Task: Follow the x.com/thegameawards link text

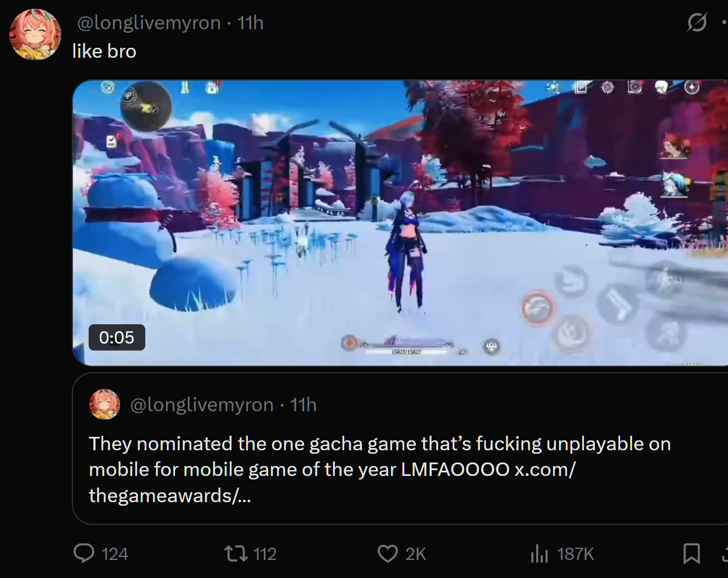Action: (x=332, y=482)
